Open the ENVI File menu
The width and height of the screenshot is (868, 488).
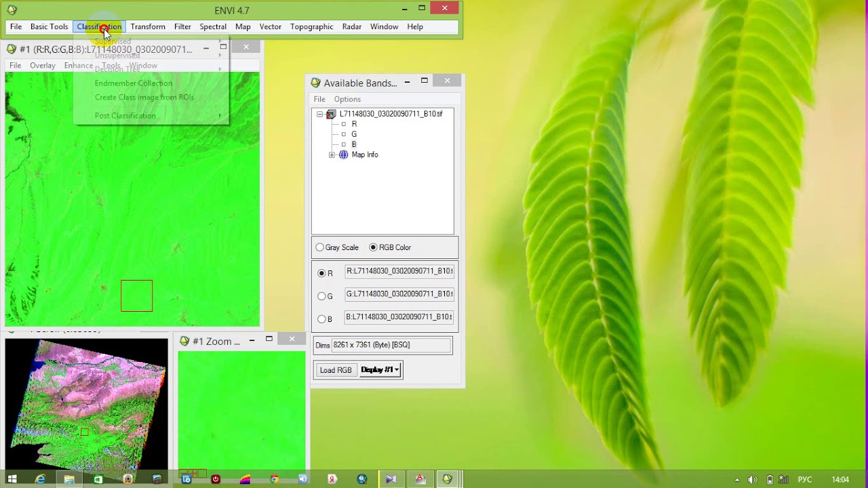(16, 26)
